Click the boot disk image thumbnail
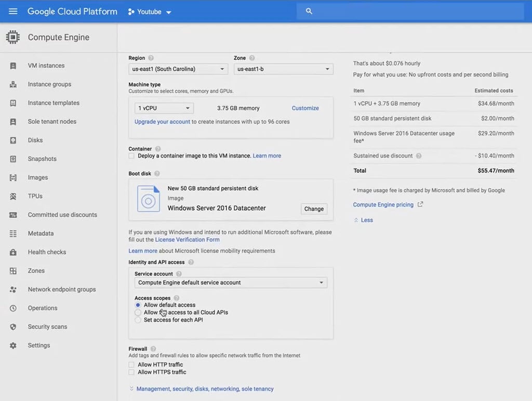 [148, 199]
